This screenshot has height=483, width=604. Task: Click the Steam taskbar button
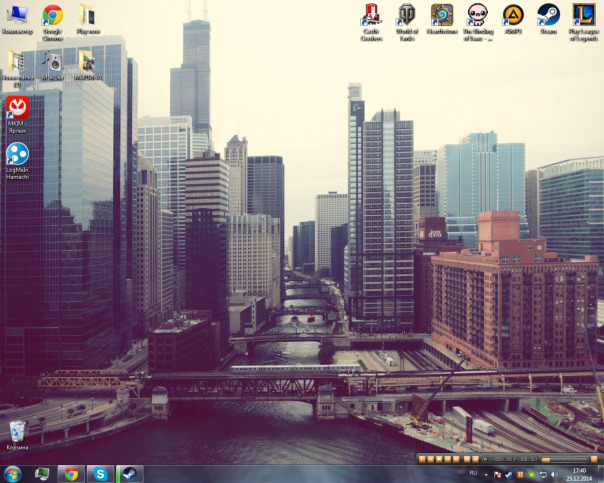point(130,473)
